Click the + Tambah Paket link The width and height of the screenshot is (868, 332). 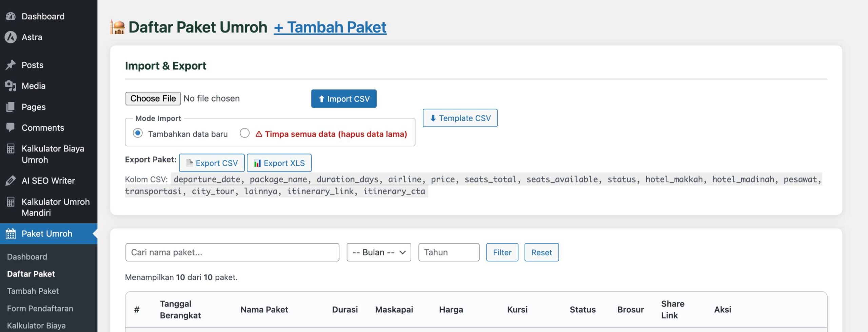tap(330, 27)
